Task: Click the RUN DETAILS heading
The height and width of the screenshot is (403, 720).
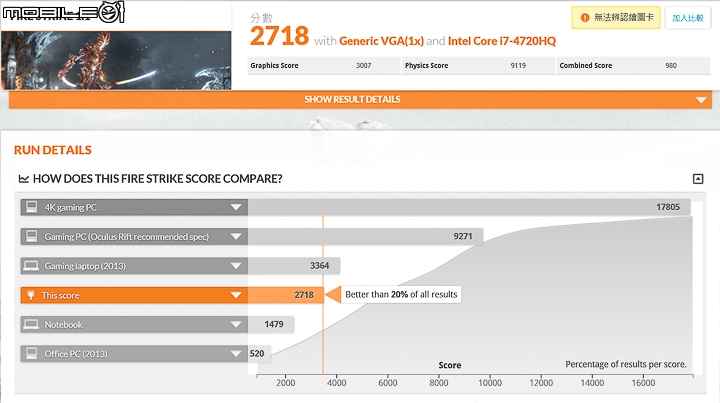Action: tap(53, 150)
